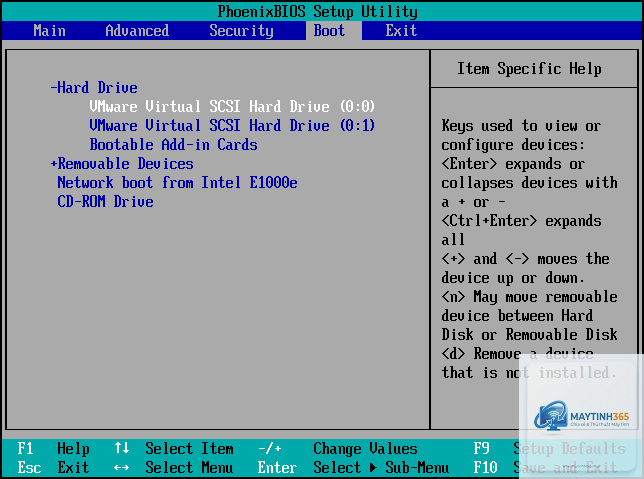This screenshot has height=479, width=644.
Task: Click '<n> May move removable' help line
Action: (x=529, y=297)
